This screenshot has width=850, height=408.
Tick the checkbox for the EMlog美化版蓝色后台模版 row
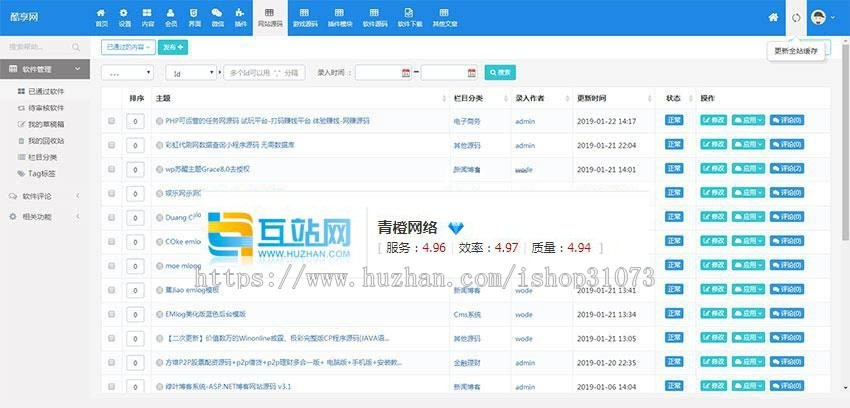[x=111, y=314]
